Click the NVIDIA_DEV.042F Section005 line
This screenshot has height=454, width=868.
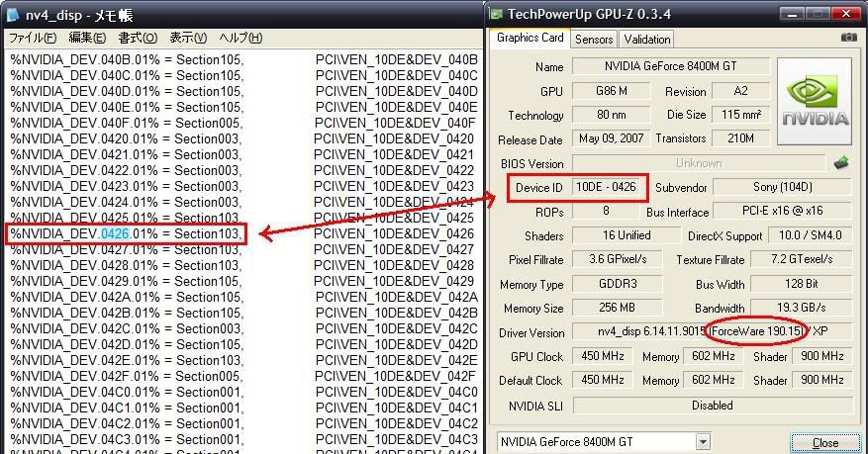click(x=127, y=376)
